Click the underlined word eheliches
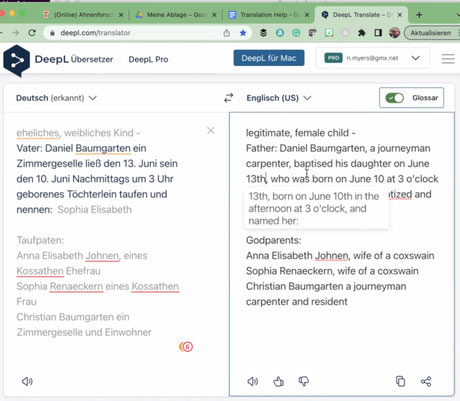Image resolution: width=460 pixels, height=401 pixels. [38, 133]
